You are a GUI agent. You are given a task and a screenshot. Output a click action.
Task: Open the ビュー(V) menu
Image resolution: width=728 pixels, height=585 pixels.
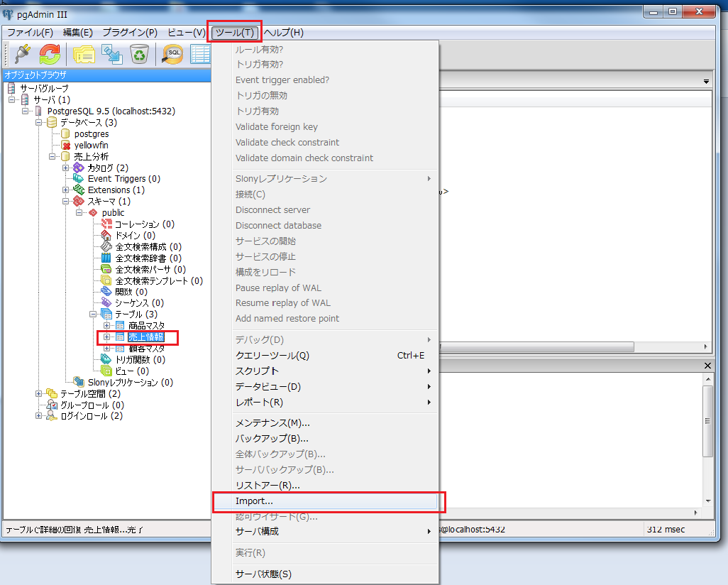tap(186, 33)
